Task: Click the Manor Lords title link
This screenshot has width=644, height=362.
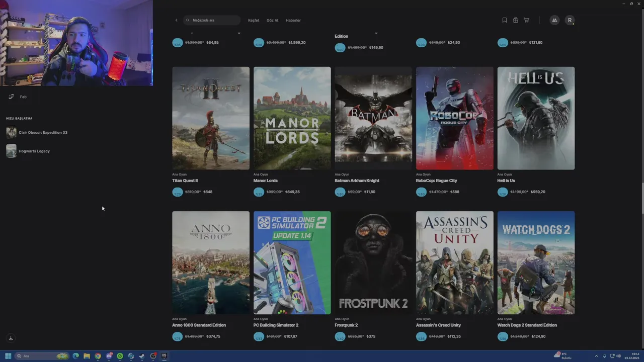Action: point(266,180)
